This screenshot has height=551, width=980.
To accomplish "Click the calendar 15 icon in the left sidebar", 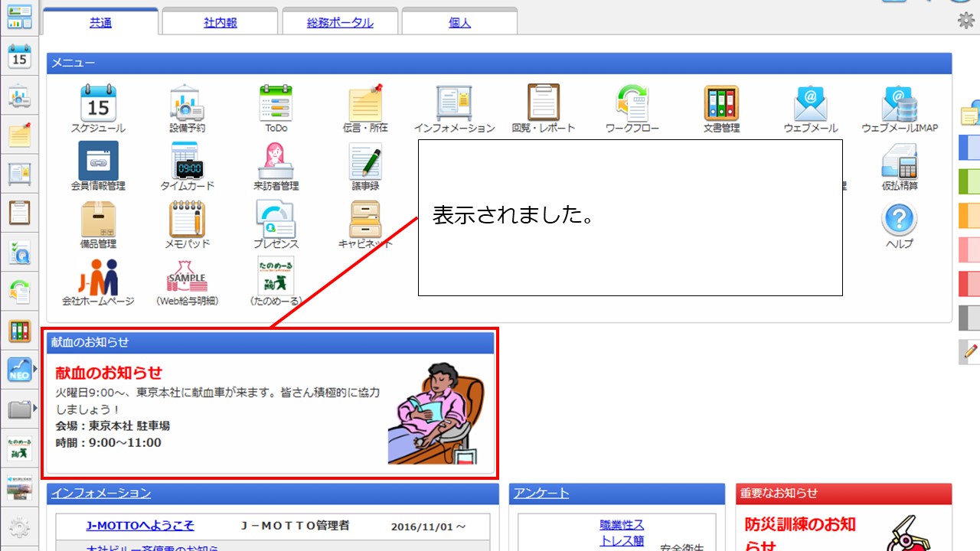I will (19, 57).
